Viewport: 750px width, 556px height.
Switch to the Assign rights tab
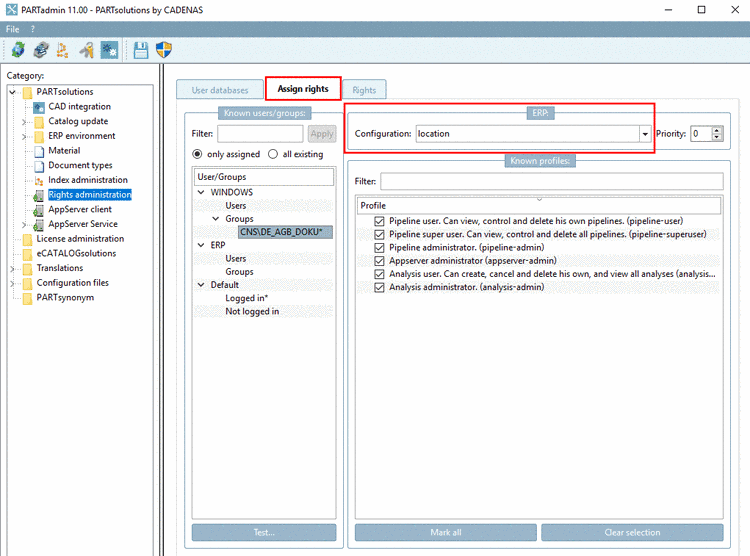303,89
